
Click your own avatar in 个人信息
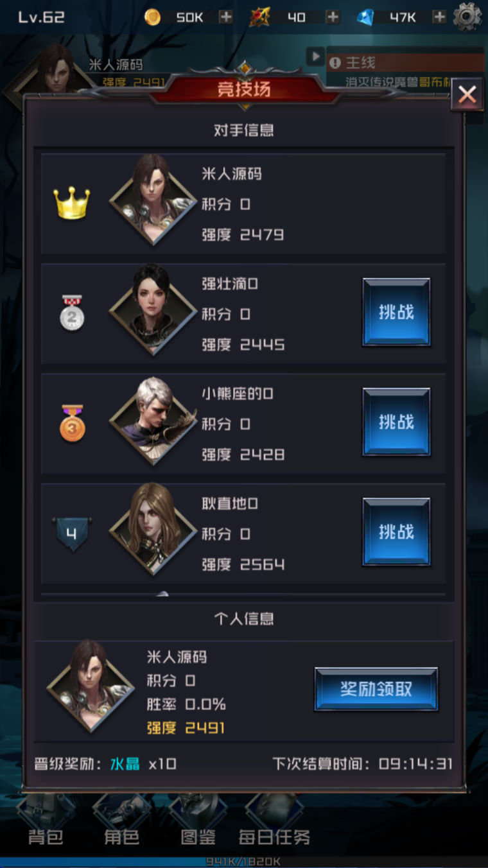tap(91, 686)
